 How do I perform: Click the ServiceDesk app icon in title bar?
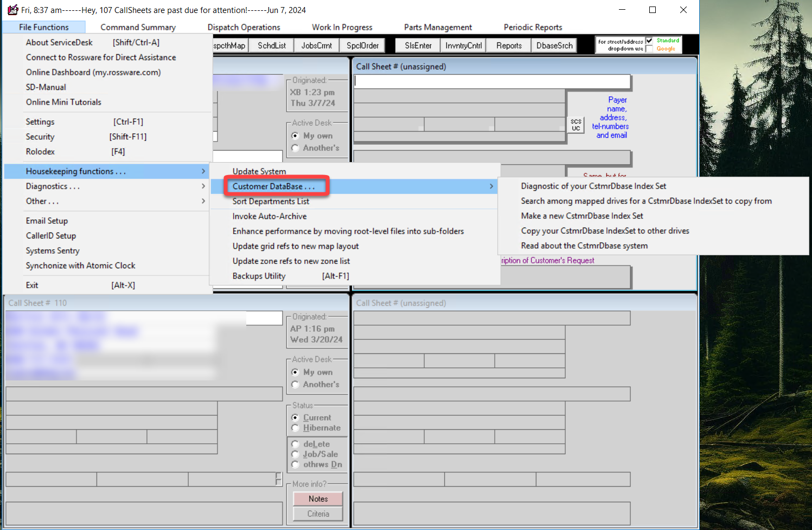click(x=12, y=10)
